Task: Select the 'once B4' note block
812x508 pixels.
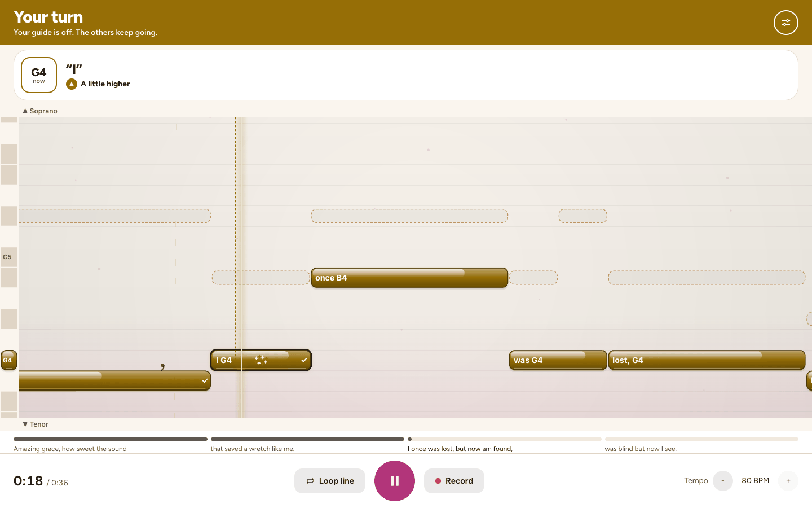Action: click(x=409, y=278)
